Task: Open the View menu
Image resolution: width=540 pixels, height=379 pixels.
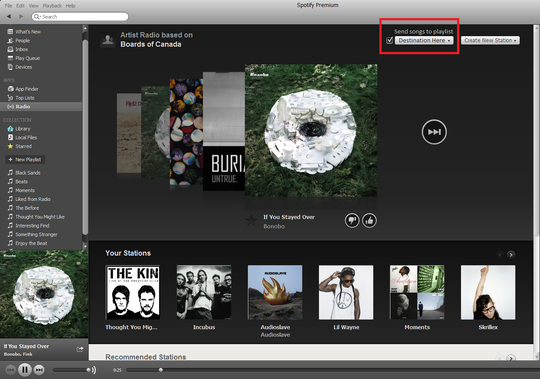Action: coord(33,6)
